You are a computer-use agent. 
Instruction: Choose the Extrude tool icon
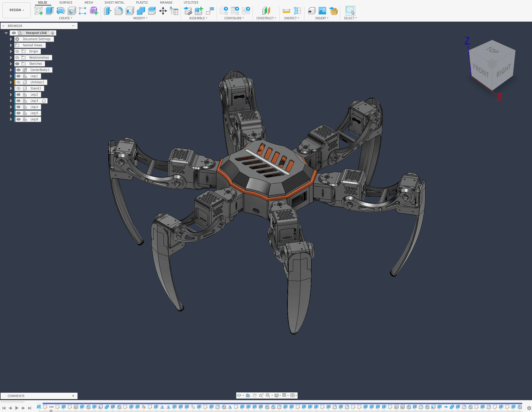[x=50, y=11]
